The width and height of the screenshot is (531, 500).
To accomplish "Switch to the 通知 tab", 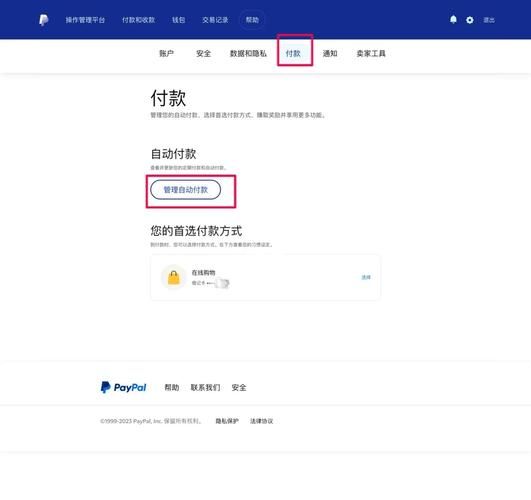I will (330, 54).
